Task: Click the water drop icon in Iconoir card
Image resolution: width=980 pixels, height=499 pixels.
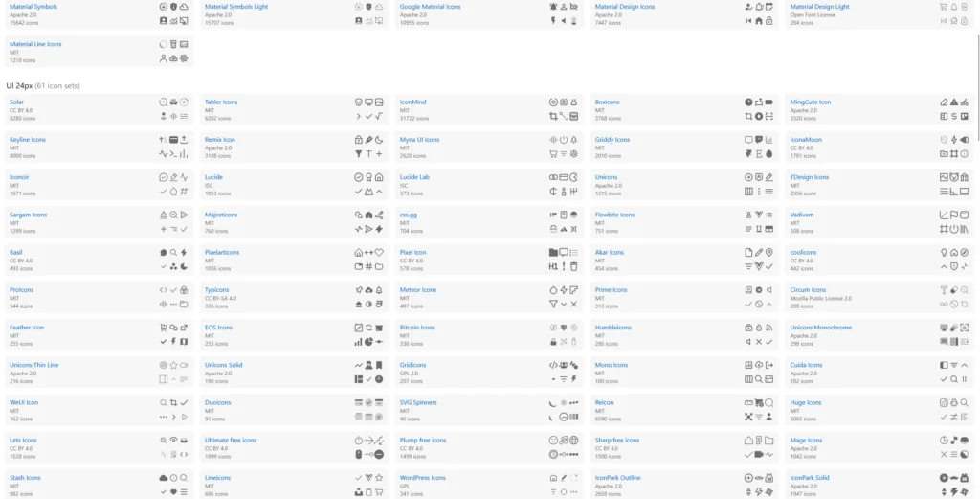Action: click(174, 192)
